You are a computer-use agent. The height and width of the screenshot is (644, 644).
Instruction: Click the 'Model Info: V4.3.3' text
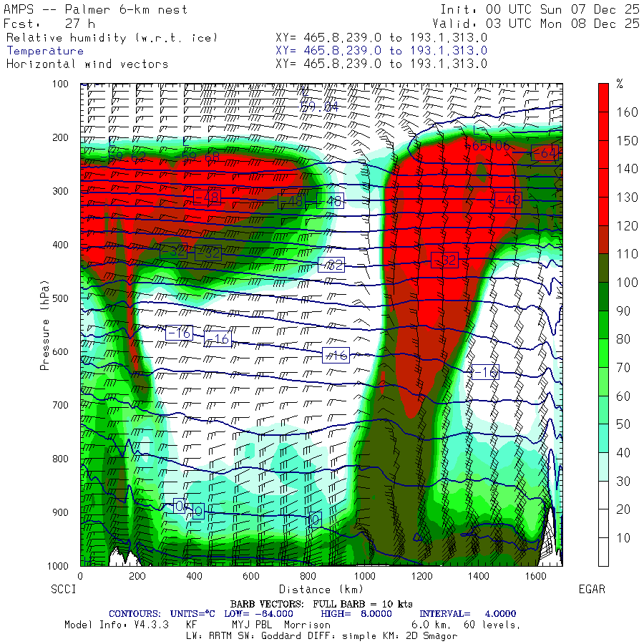click(117, 625)
